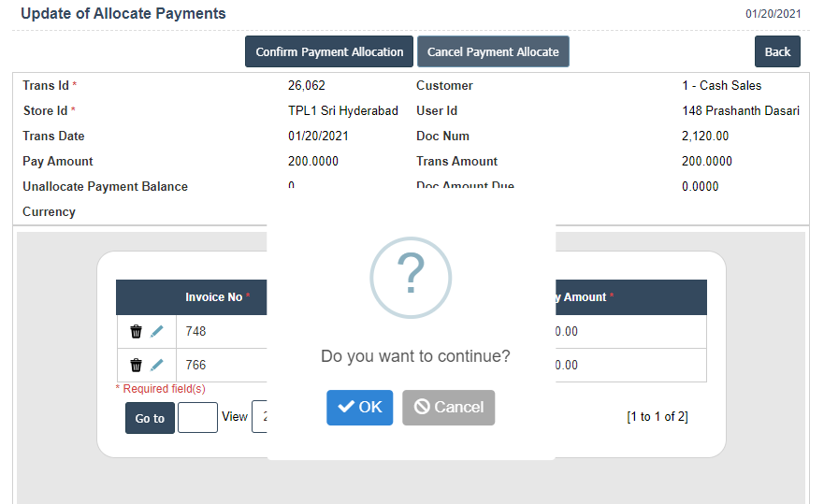824x504 pixels.
Task: Click the 01/20/2021 date at top right
Action: point(773,14)
